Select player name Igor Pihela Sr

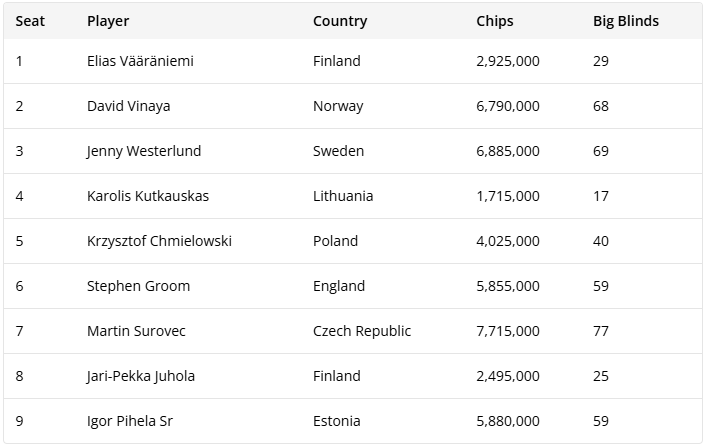tap(130, 421)
